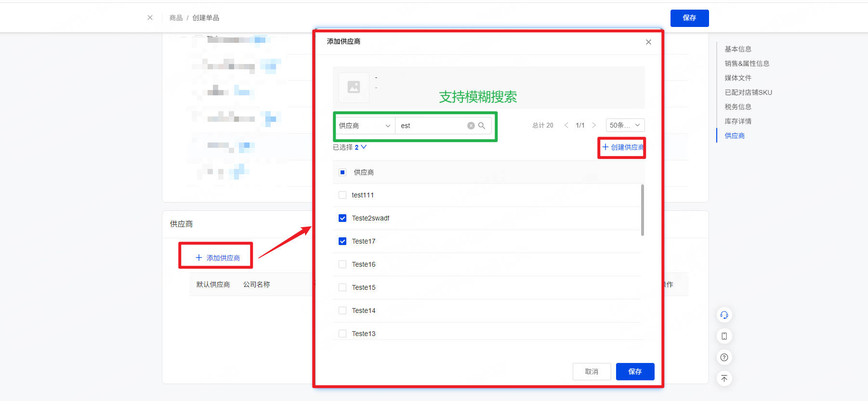Check the Teste13 supplier checkbox

click(x=342, y=334)
